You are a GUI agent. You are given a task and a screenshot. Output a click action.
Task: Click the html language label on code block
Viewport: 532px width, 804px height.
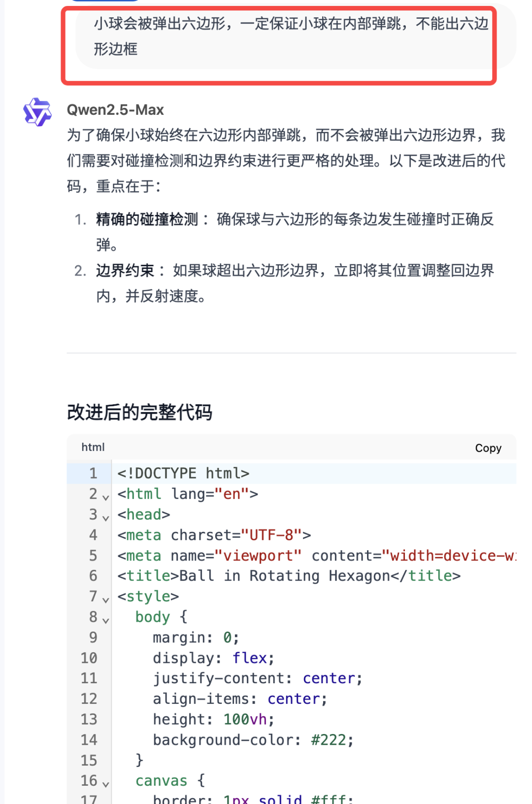pyautogui.click(x=93, y=447)
